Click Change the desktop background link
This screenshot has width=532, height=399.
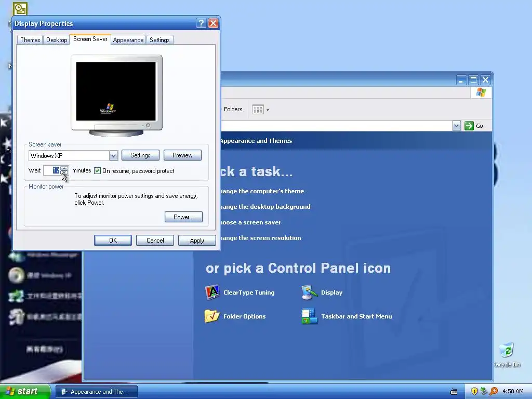click(265, 207)
